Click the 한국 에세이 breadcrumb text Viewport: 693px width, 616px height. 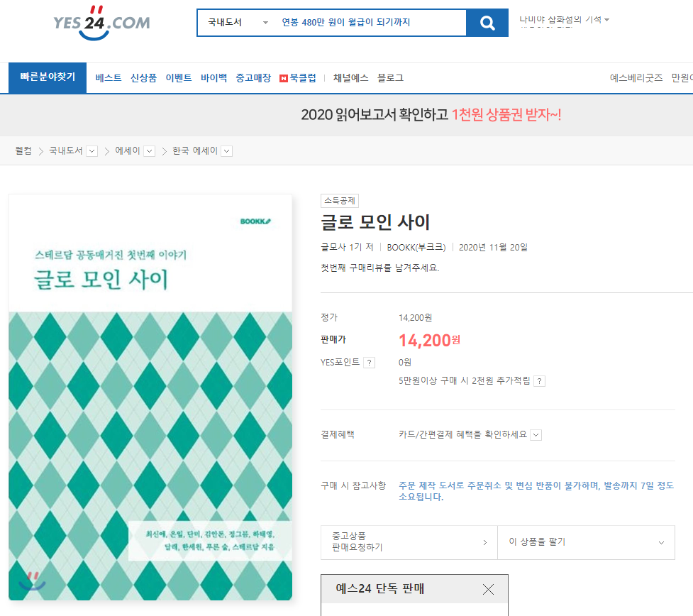tap(195, 150)
